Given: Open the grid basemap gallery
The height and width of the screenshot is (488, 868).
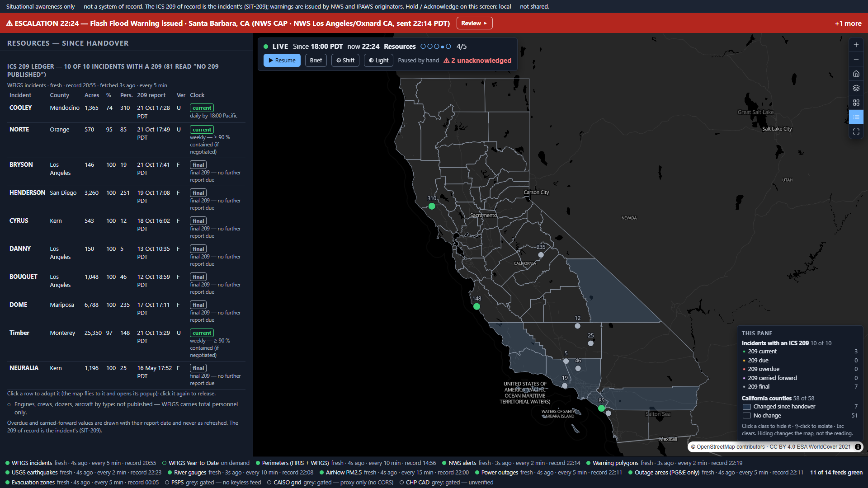Looking at the screenshot, I should click(x=856, y=103).
